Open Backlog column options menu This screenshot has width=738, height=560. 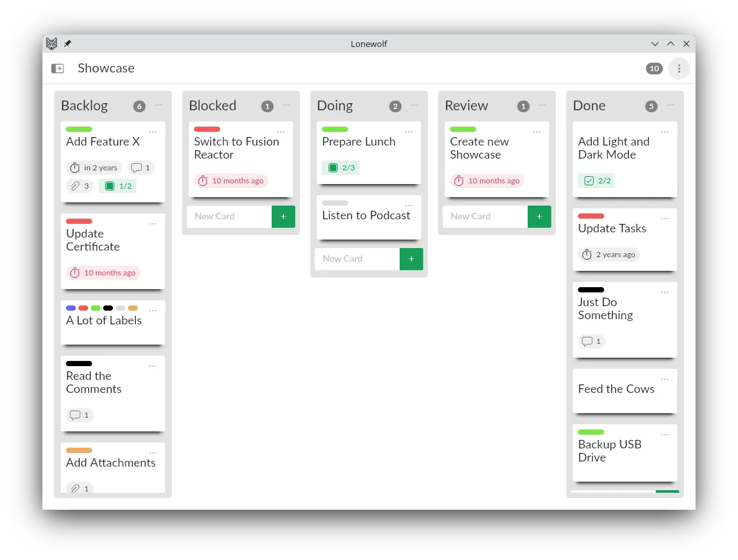point(159,105)
